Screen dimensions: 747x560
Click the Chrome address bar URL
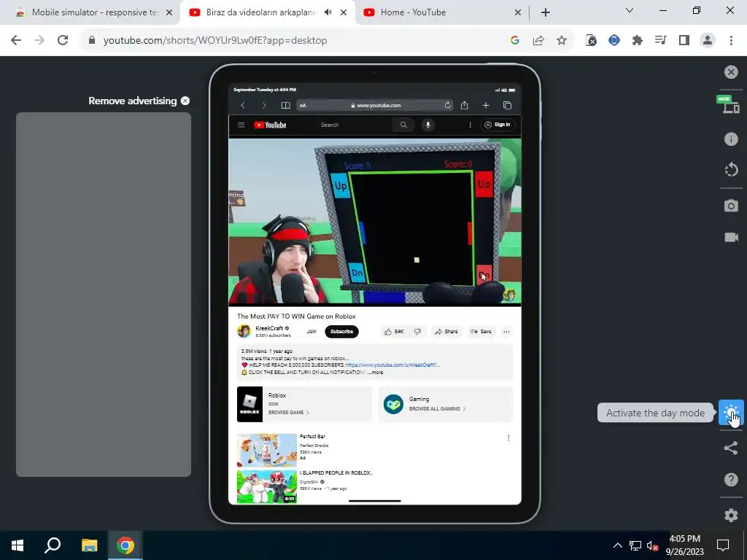click(x=215, y=41)
